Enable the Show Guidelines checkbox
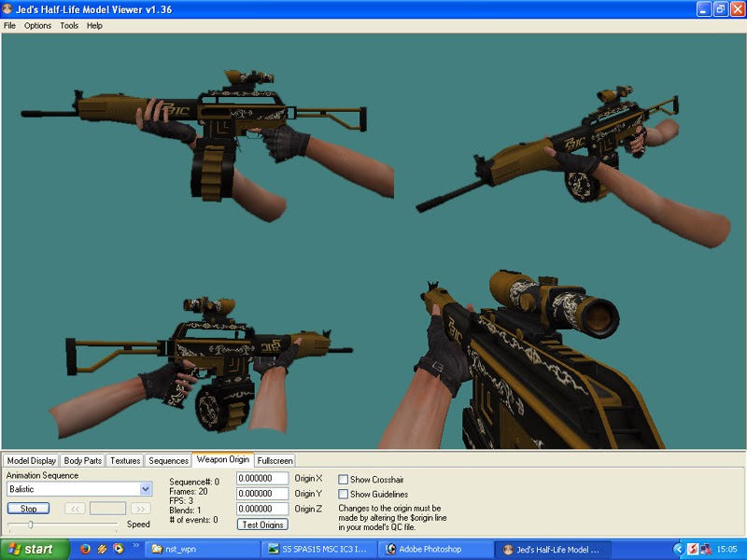 click(343, 494)
